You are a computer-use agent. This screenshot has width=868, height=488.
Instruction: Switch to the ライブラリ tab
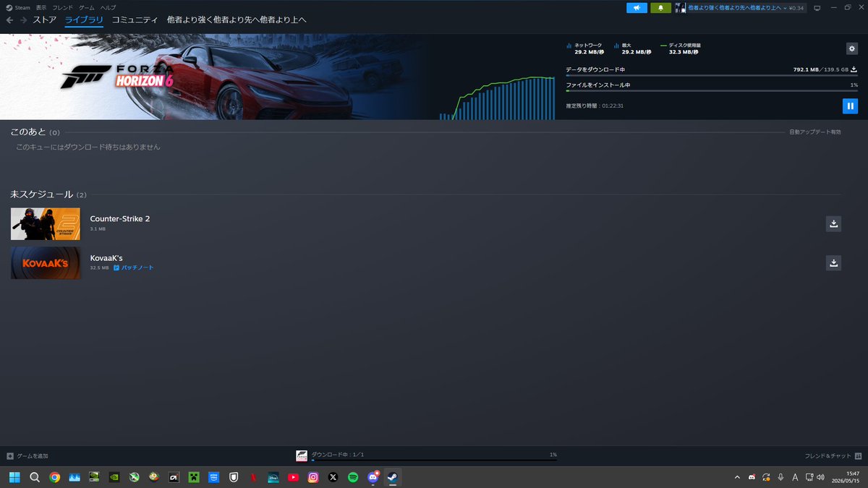(x=84, y=20)
